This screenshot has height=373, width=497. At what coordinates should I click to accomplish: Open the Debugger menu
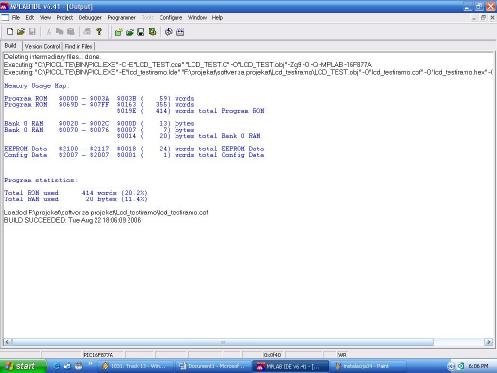[x=90, y=17]
